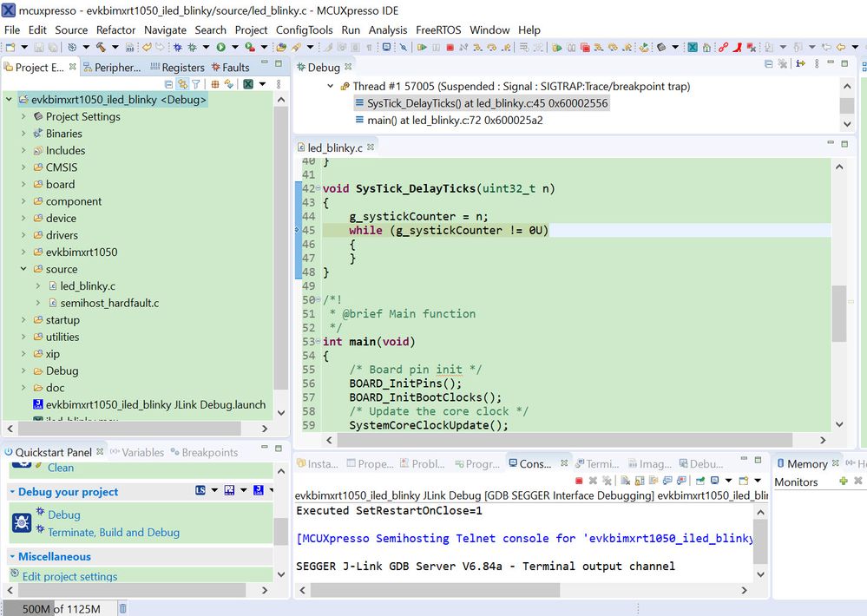The image size is (867, 616).
Task: Click the heap memory status bar
Action: (x=59, y=609)
